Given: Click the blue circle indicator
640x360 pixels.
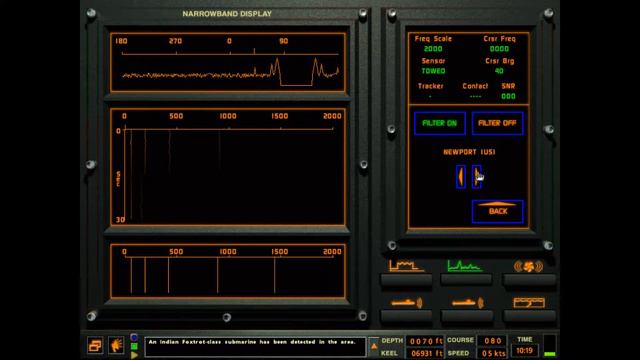Looking at the screenshot, I should coord(134,338).
